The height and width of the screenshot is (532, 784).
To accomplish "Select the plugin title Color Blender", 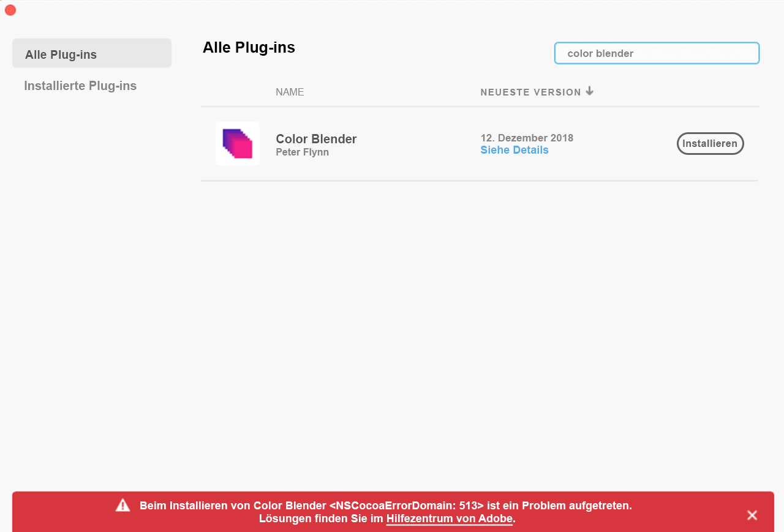I will (316, 139).
